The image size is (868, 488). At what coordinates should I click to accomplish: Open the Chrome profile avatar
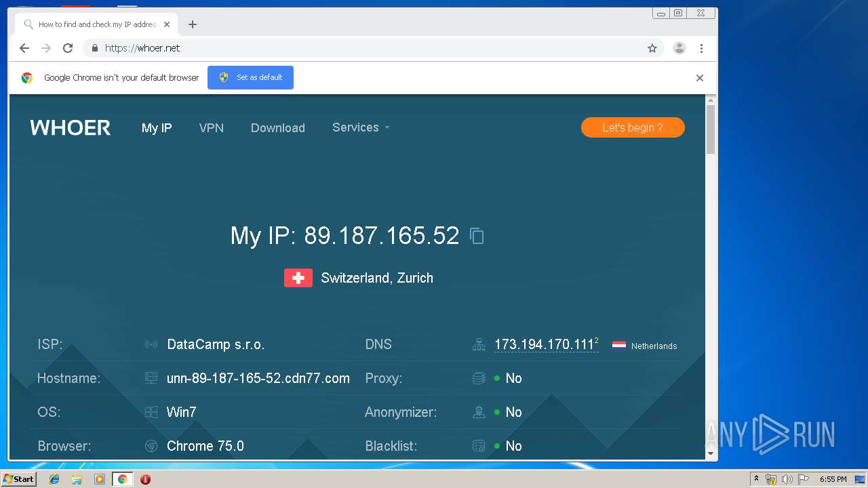pos(679,48)
